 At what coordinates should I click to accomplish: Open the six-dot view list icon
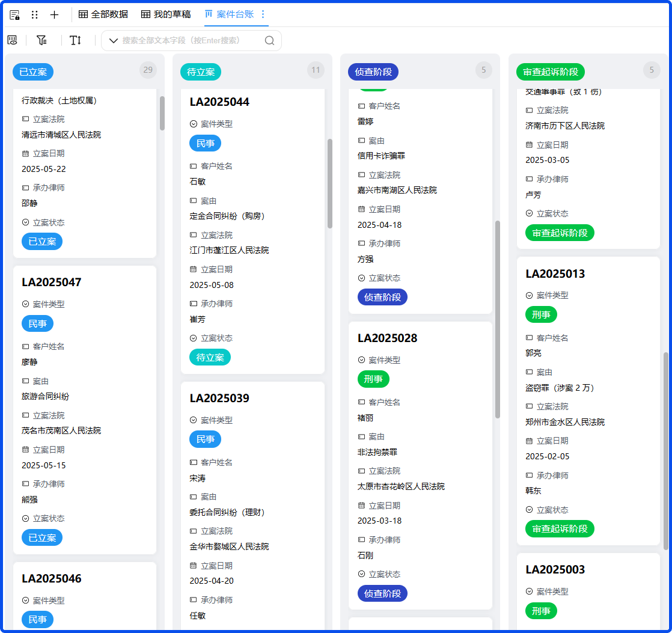click(34, 14)
